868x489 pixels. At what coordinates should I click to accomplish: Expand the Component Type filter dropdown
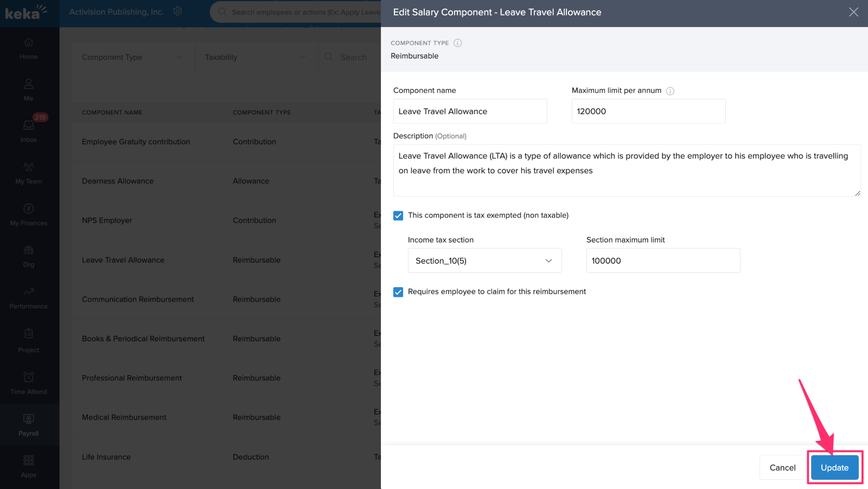[x=133, y=58]
